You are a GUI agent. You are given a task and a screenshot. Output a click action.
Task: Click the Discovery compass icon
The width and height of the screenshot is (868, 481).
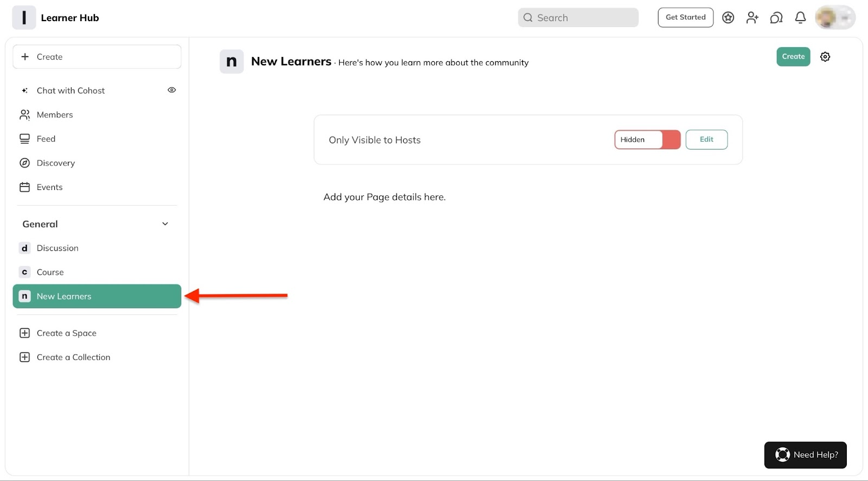click(24, 163)
